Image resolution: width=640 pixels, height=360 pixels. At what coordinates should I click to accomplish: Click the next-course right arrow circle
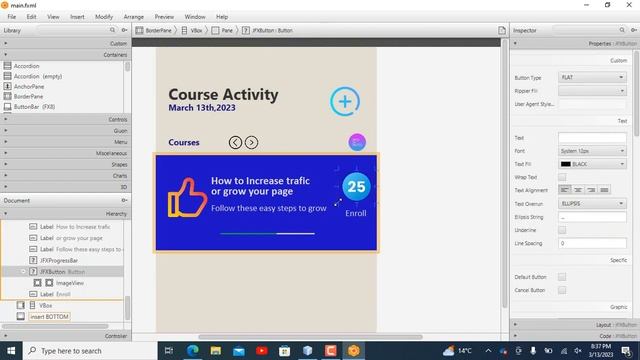[251, 142]
